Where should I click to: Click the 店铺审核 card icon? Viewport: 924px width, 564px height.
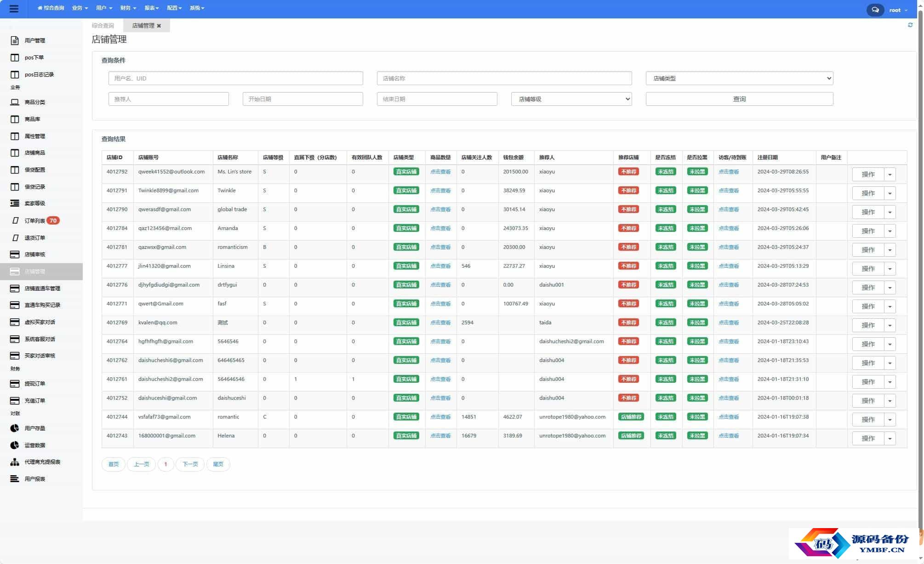[15, 254]
